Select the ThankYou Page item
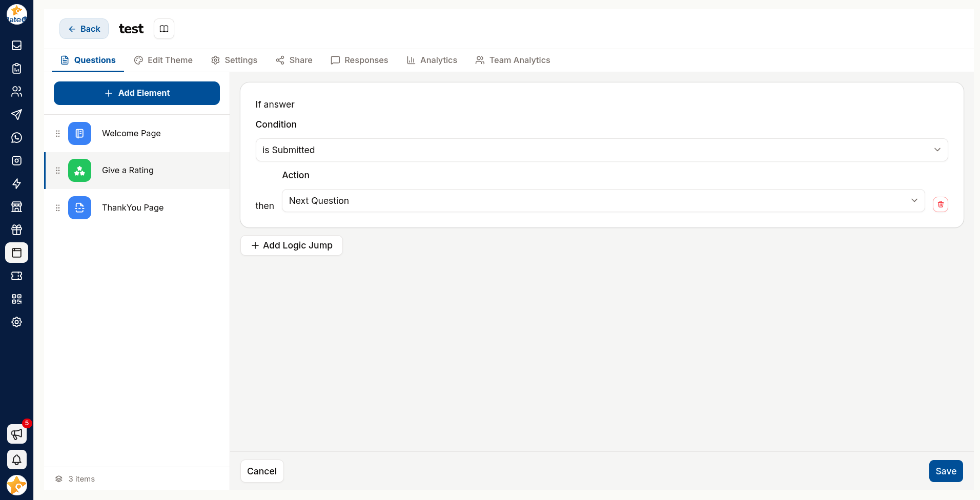This screenshot has width=980, height=500. [x=137, y=208]
